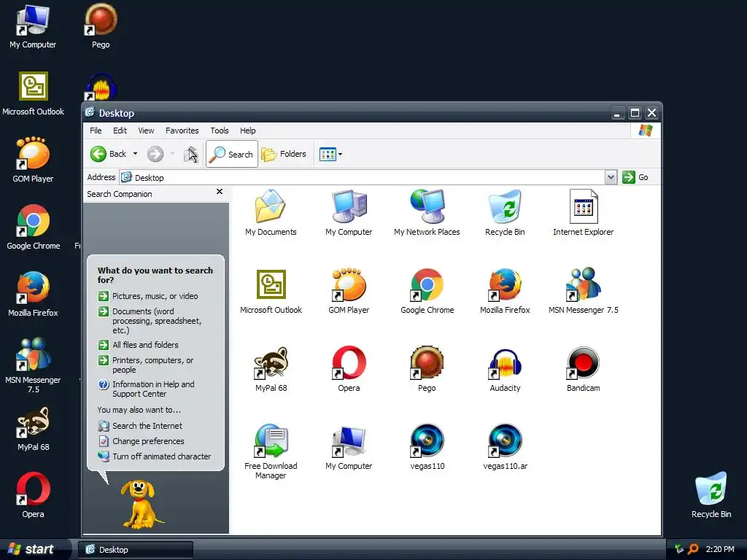747x560 pixels.
Task: Expand the Address bar dropdown
Action: tap(611, 177)
